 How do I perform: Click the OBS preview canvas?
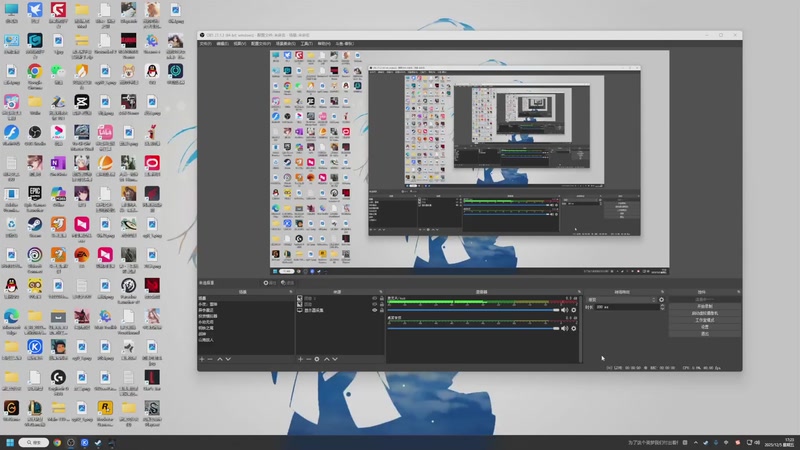pos(469,163)
